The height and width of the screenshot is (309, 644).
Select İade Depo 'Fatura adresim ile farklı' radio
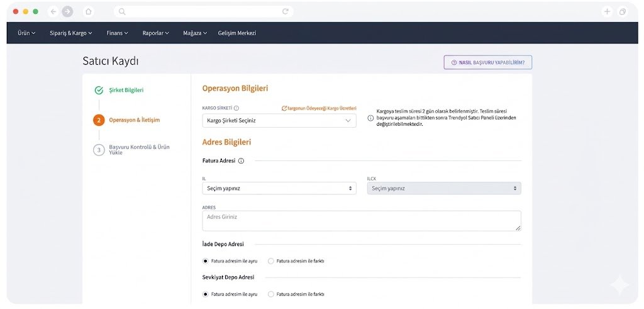pos(271,261)
